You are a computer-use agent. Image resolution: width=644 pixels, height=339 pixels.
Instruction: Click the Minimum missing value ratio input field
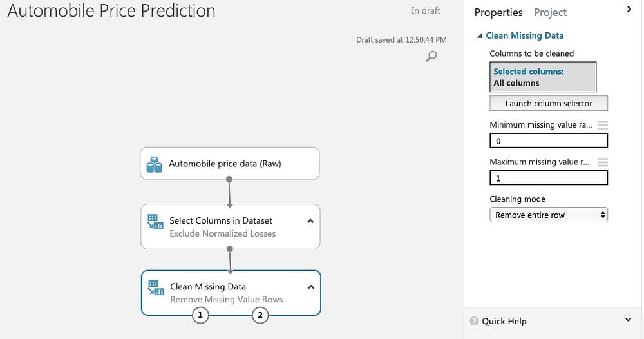[548, 141]
